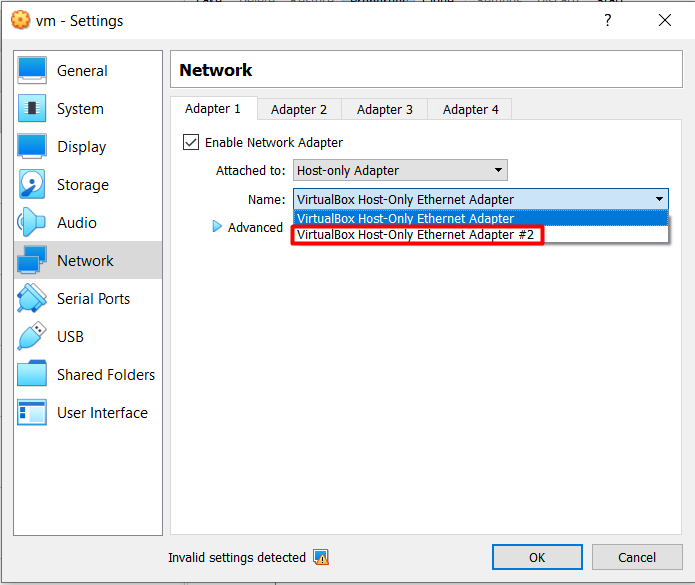Click the Invalid settings detected text

(237, 557)
